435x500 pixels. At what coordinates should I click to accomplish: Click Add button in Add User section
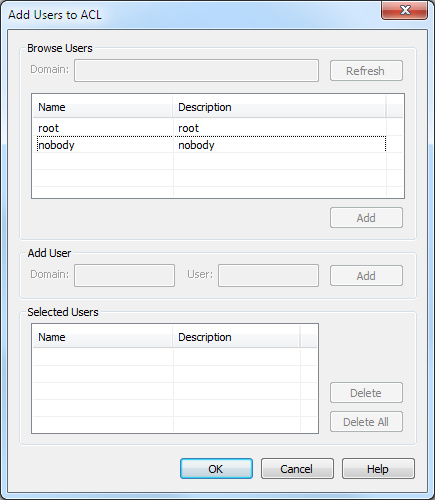pos(366,276)
